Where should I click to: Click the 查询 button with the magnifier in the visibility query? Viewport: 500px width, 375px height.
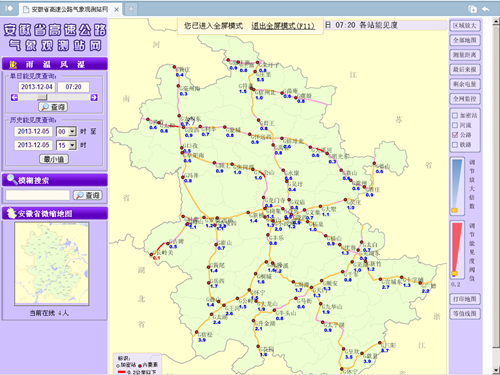(53, 107)
